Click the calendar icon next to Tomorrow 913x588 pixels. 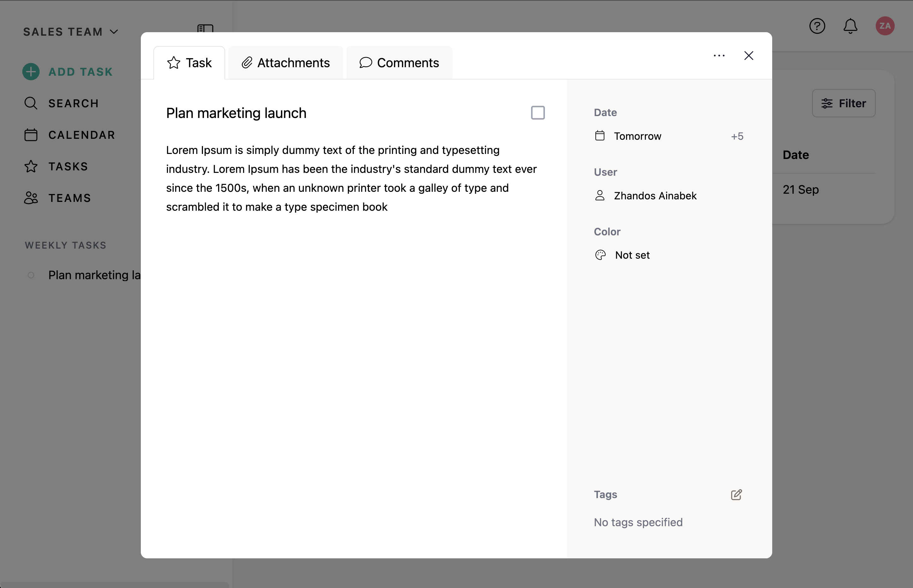click(x=600, y=136)
